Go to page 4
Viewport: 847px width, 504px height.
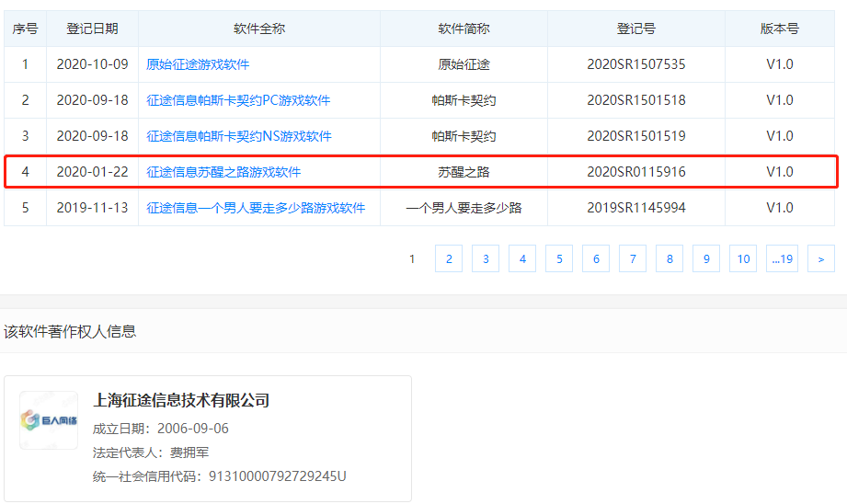pyautogui.click(x=522, y=258)
